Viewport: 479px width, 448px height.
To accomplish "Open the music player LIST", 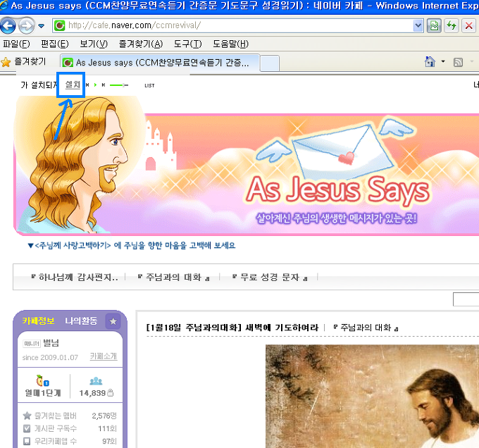I will (149, 85).
